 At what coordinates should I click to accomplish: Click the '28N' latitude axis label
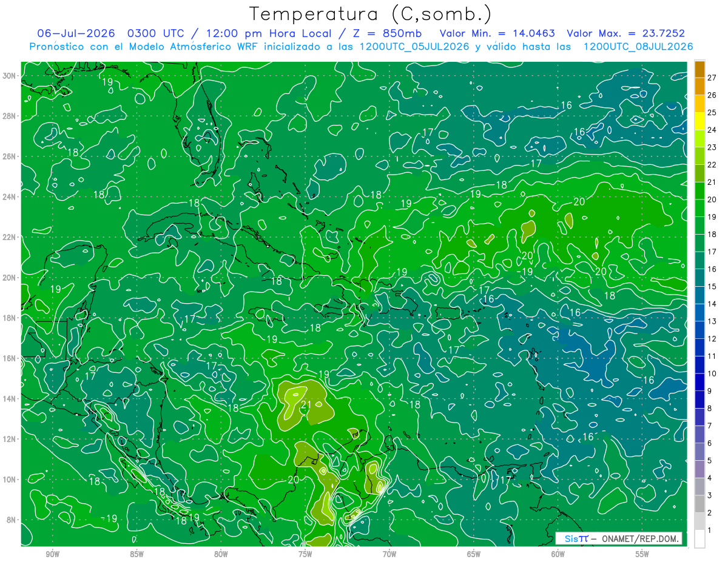tap(10, 116)
